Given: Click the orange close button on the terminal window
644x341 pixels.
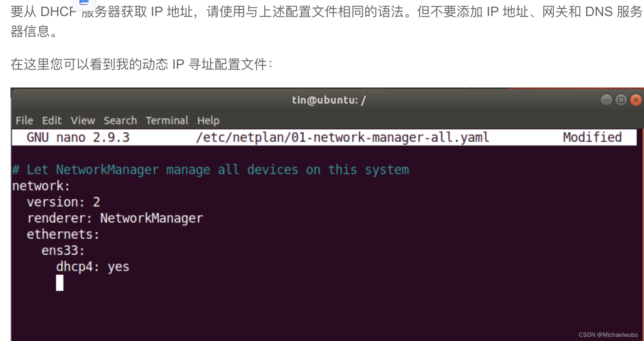Looking at the screenshot, I should point(636,100).
